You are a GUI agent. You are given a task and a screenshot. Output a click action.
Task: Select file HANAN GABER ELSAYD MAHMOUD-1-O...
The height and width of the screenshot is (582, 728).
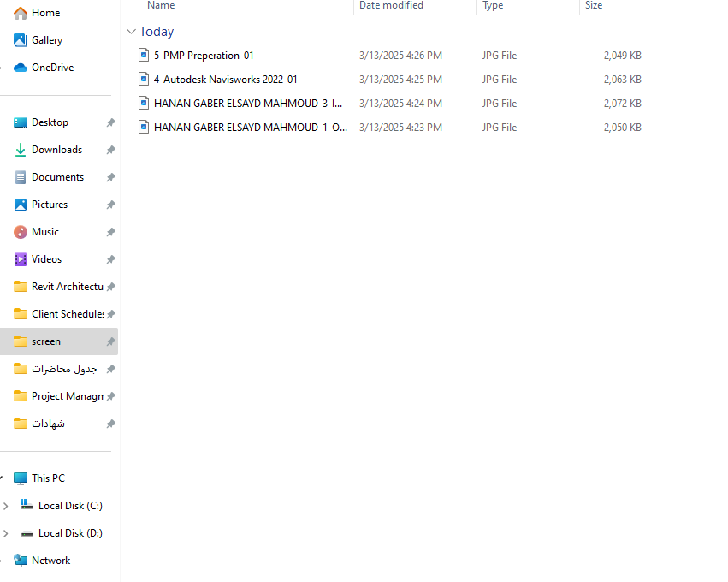pyautogui.click(x=251, y=128)
